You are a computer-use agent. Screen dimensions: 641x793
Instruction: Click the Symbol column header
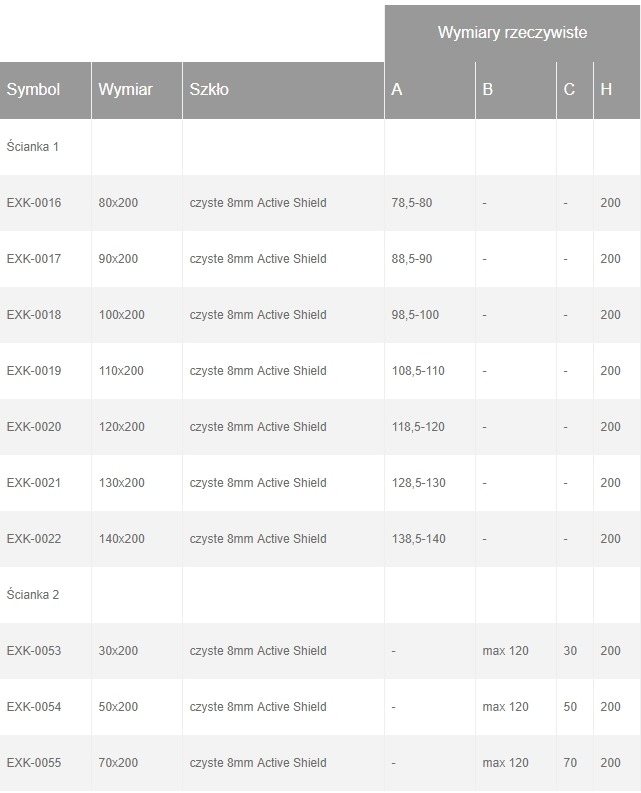tap(33, 89)
